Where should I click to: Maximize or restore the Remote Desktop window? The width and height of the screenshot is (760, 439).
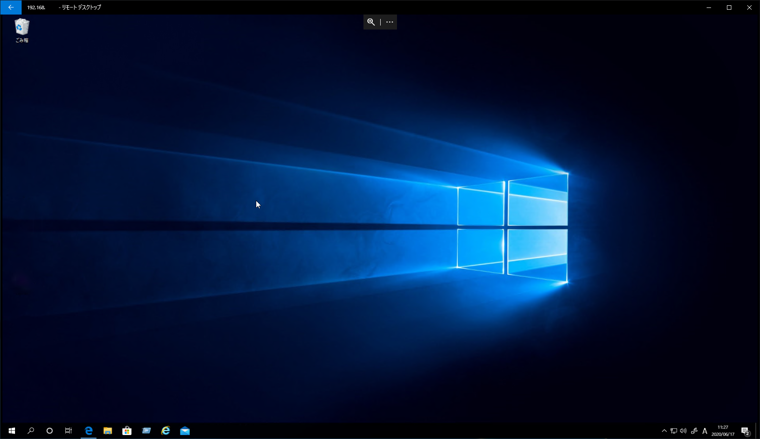click(729, 7)
